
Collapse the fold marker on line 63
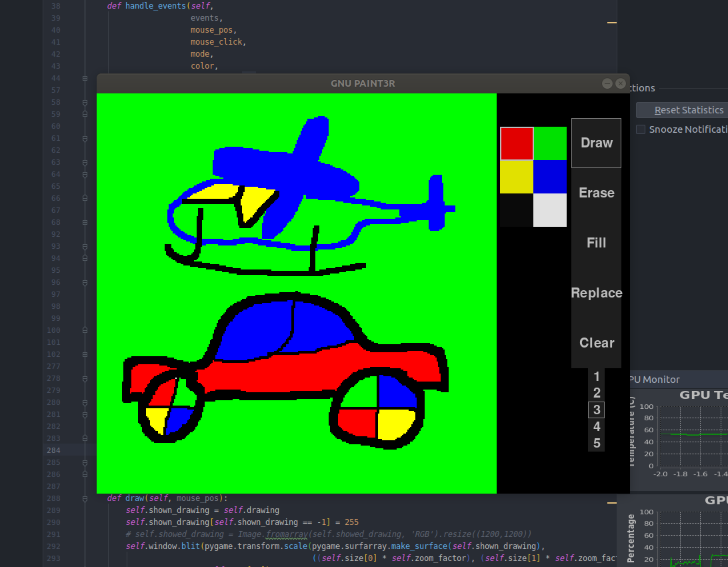tap(84, 162)
